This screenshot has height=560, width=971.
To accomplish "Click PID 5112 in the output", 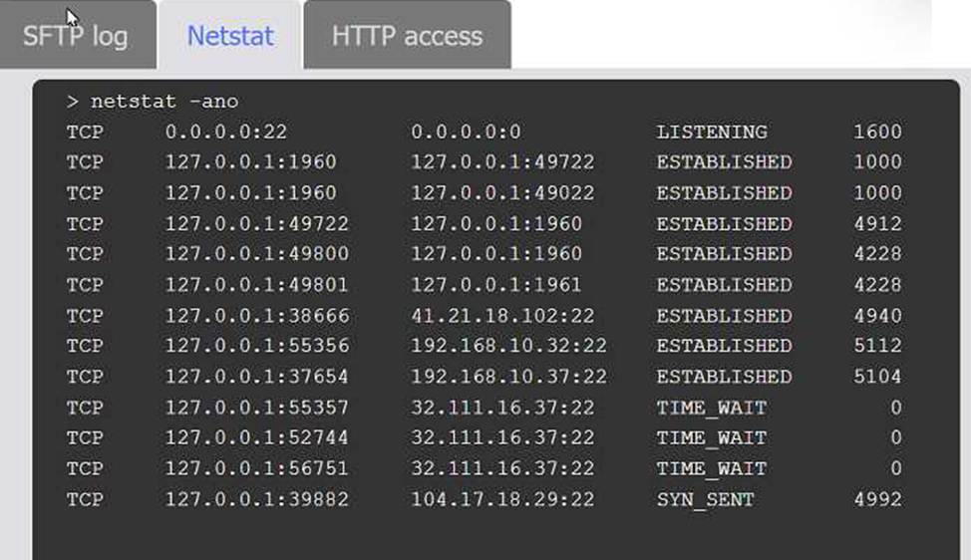I will pyautogui.click(x=876, y=346).
